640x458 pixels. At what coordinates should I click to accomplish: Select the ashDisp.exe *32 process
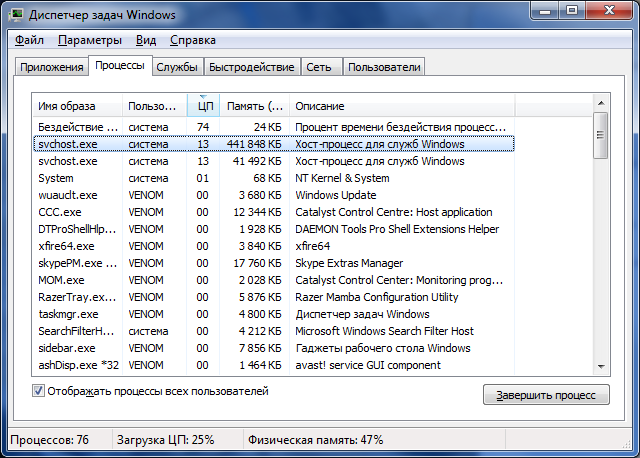(273, 365)
